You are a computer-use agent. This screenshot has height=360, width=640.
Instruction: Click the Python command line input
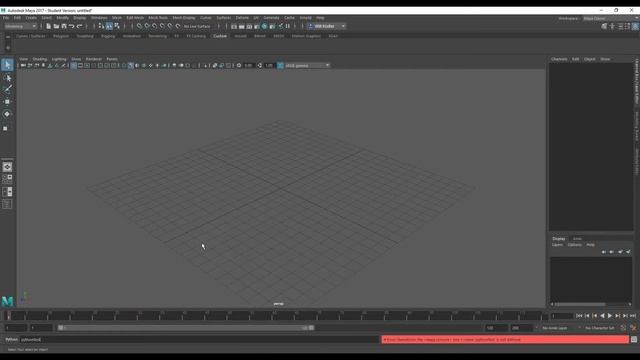pyautogui.click(x=200, y=340)
